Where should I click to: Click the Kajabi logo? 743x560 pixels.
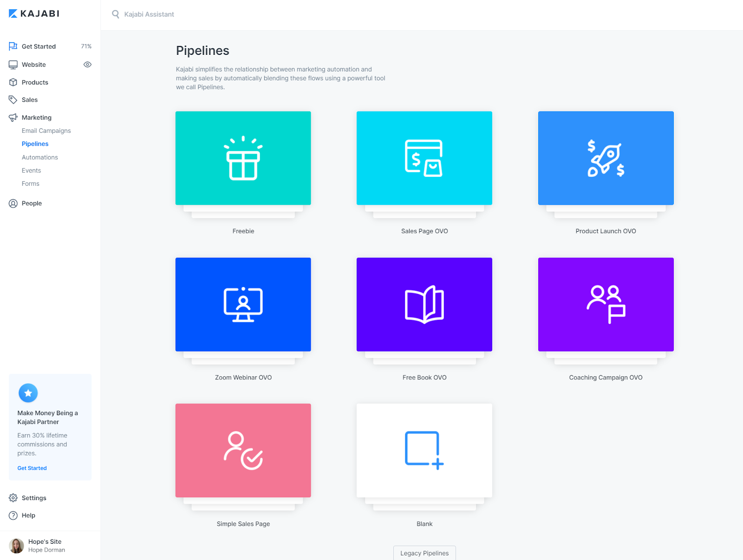click(x=34, y=13)
